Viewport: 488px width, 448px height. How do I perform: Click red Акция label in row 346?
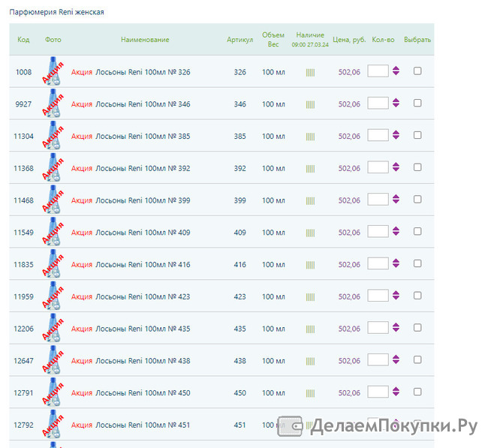(82, 104)
